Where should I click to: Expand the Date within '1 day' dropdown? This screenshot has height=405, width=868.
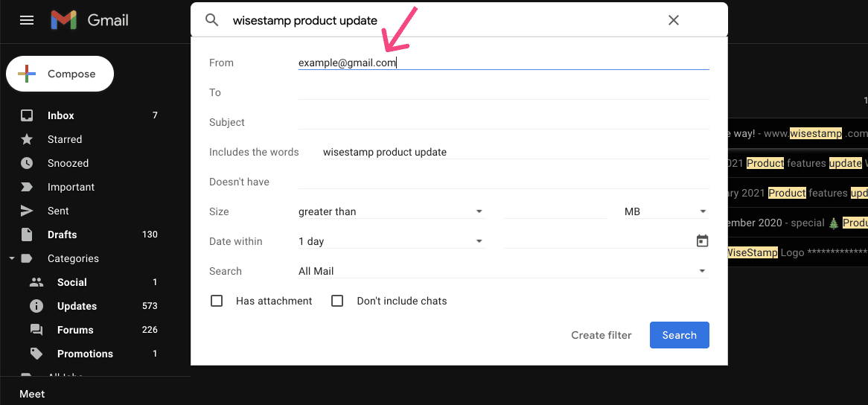tap(391, 241)
